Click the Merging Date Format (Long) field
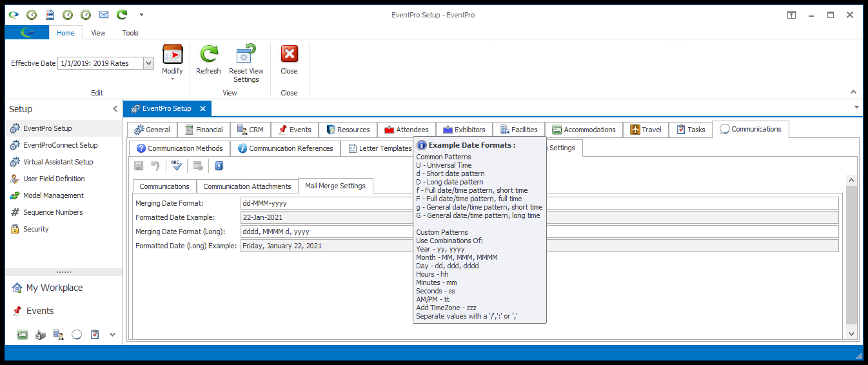The image size is (868, 365). (539, 232)
